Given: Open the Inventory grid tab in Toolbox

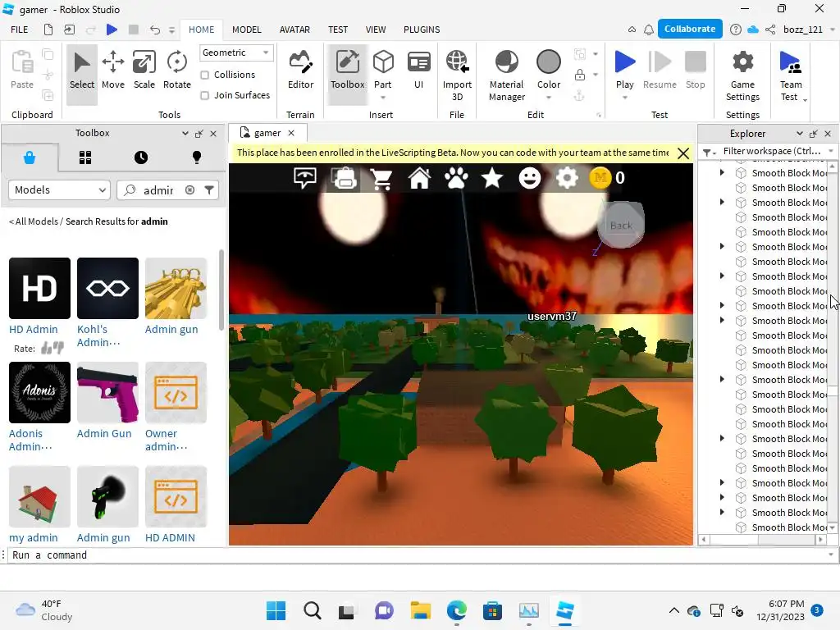Looking at the screenshot, I should (x=85, y=157).
